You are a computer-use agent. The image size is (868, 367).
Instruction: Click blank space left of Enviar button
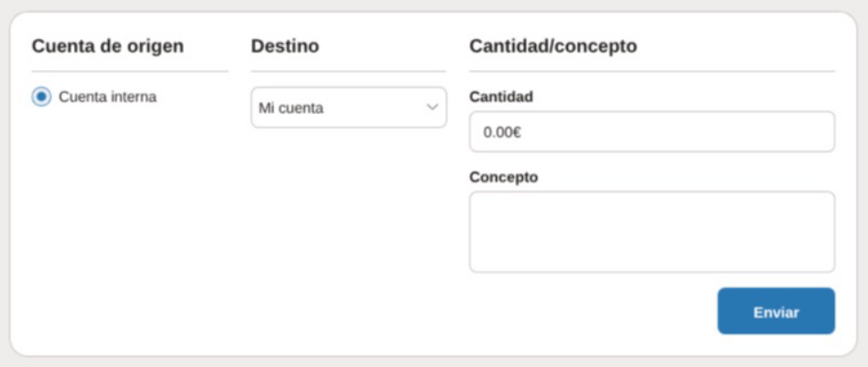591,311
